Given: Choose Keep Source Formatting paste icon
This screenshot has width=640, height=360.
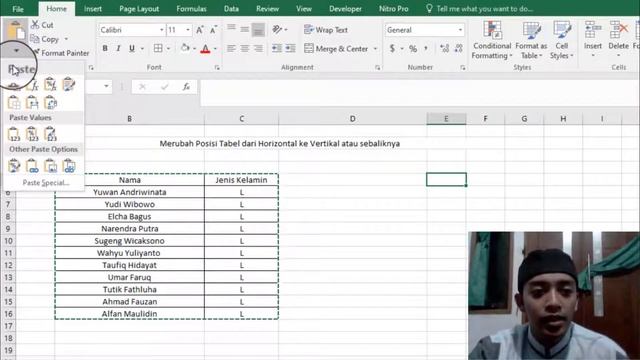Looking at the screenshot, I should 69,85.
